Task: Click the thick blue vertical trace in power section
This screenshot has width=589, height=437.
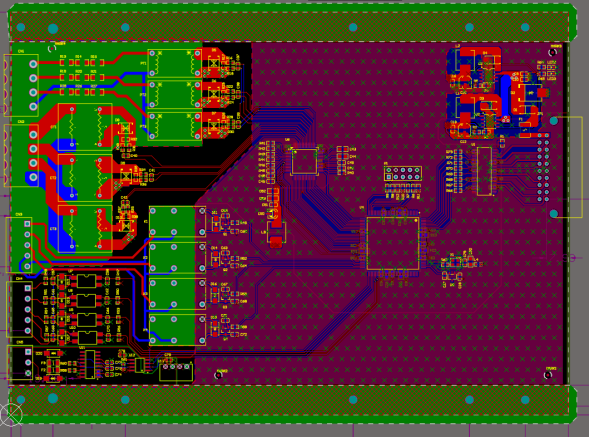Action: [506, 93]
